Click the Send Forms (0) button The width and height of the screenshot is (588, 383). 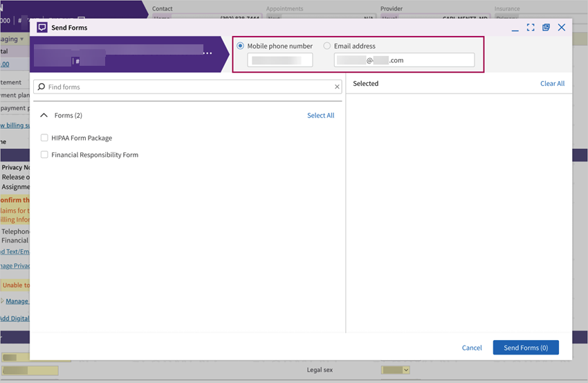[525, 348]
